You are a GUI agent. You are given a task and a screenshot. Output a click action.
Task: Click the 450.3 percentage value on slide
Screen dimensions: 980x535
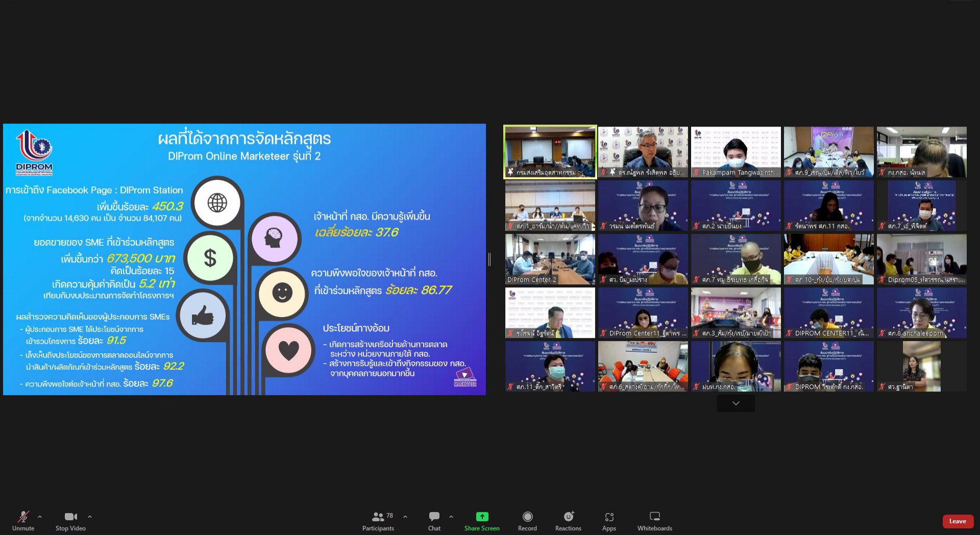point(167,206)
